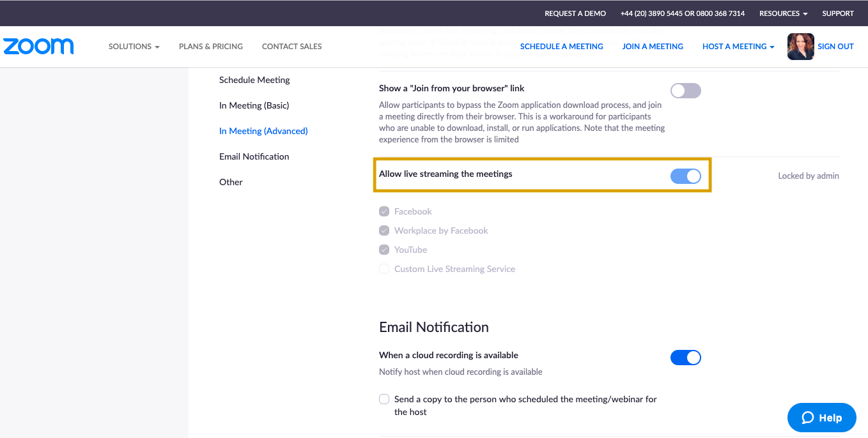Go to Plans & Pricing
The width and height of the screenshot is (868, 438).
pos(211,47)
